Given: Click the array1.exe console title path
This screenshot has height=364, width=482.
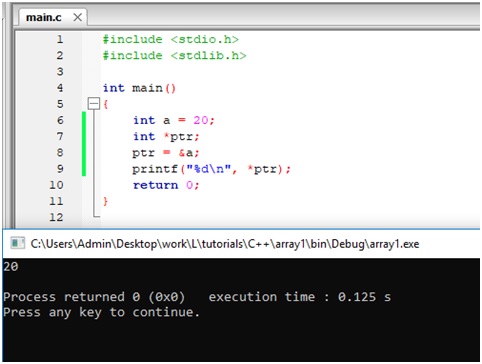Looking at the screenshot, I should [225, 244].
